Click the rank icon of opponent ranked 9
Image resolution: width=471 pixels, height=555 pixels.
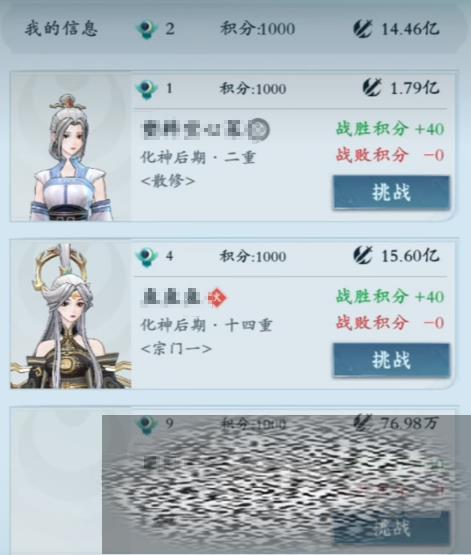147,424
